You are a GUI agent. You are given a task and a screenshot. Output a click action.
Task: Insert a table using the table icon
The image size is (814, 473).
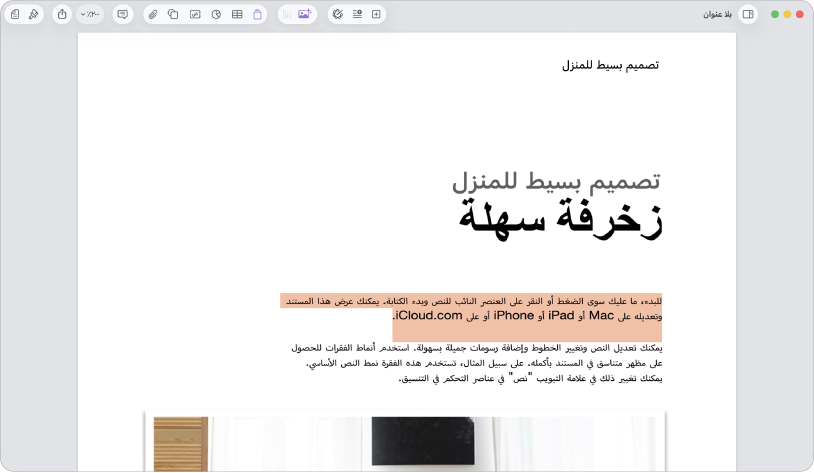click(237, 15)
